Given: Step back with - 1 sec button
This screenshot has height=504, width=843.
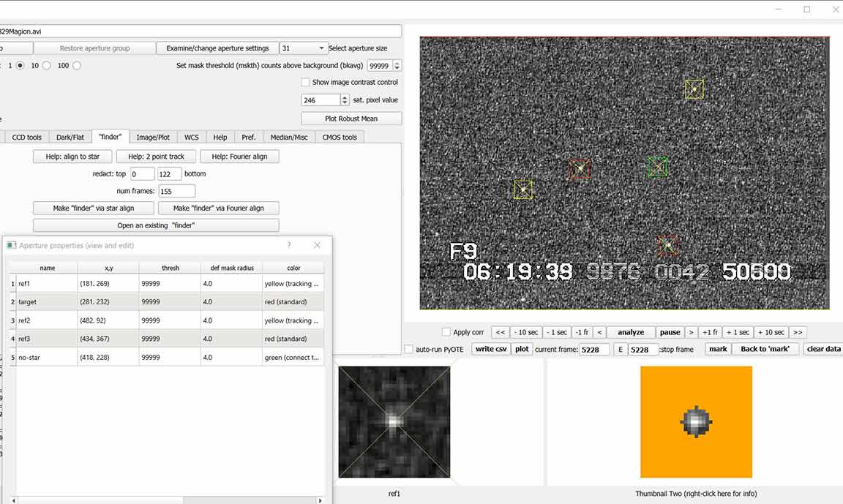Looking at the screenshot, I should pos(556,332).
